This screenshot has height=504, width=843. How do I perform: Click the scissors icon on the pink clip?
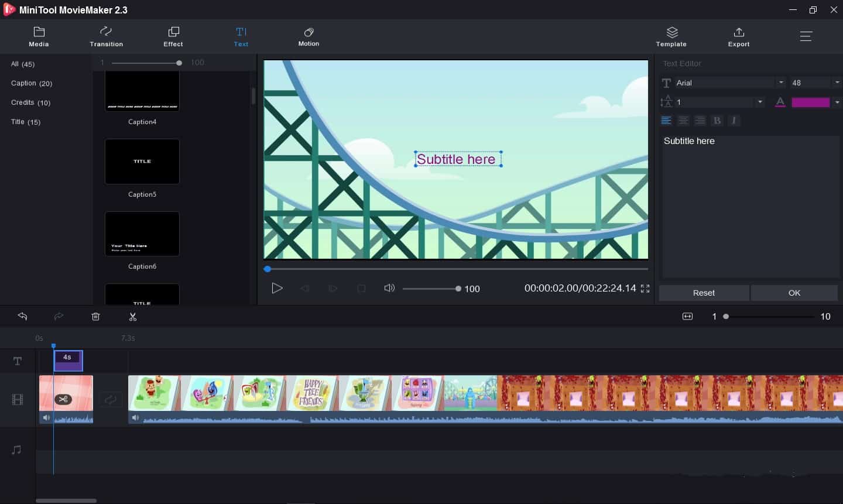[x=63, y=399]
